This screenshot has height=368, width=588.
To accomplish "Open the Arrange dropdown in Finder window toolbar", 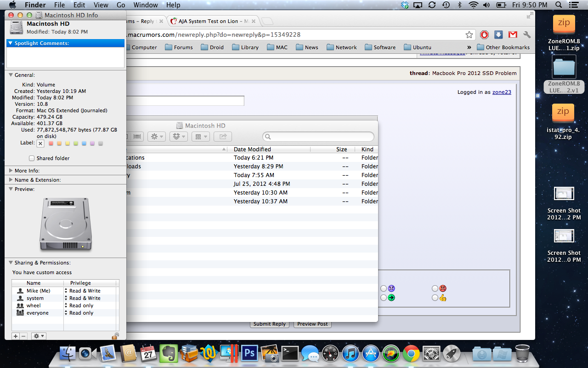I will [x=200, y=137].
